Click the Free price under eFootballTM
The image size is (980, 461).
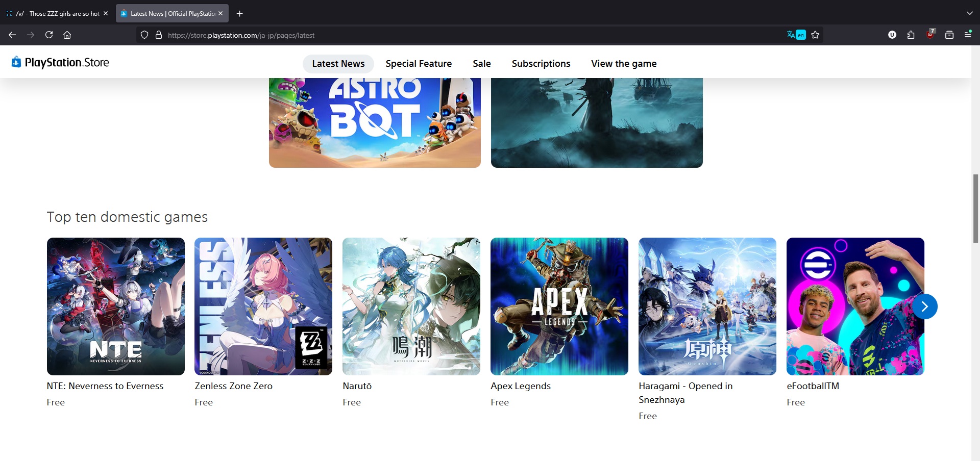[x=796, y=402]
